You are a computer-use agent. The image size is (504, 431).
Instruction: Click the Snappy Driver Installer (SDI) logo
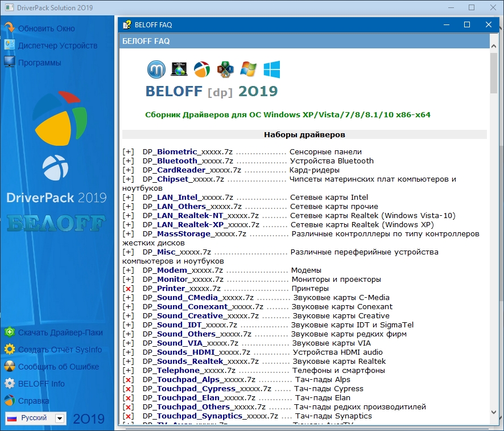226,69
